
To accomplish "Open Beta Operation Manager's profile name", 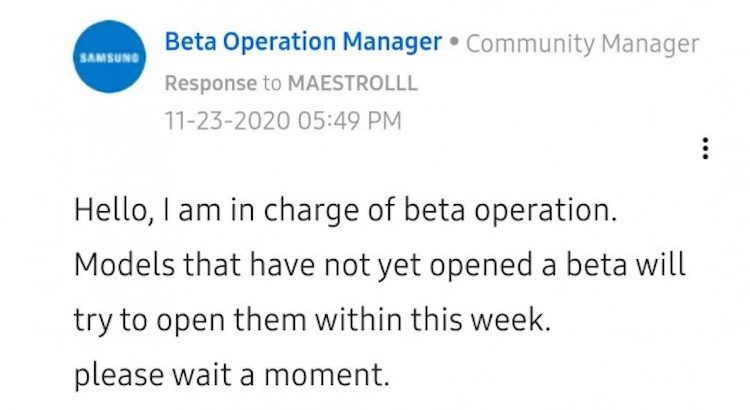I will click(x=302, y=43).
